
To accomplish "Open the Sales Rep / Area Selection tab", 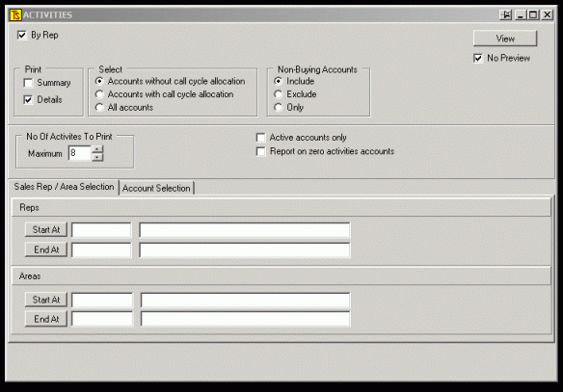I will click(64, 187).
